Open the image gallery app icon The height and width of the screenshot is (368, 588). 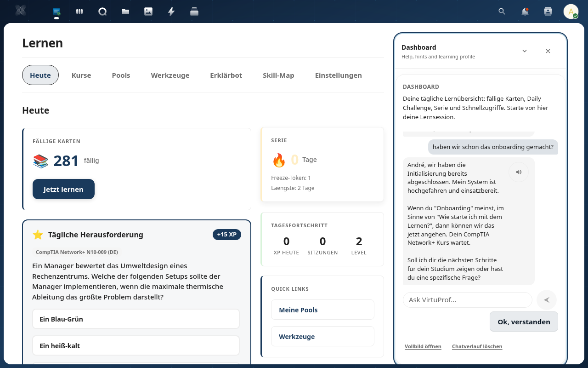click(148, 11)
